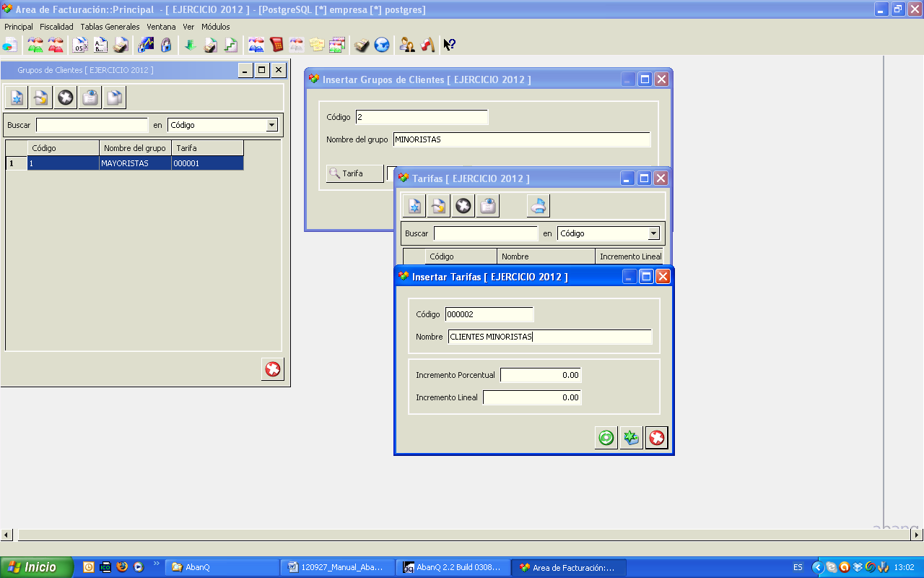Image resolution: width=924 pixels, height=578 pixels.
Task: Click the 'A..B' document icon in toolbar
Action: coord(100,45)
